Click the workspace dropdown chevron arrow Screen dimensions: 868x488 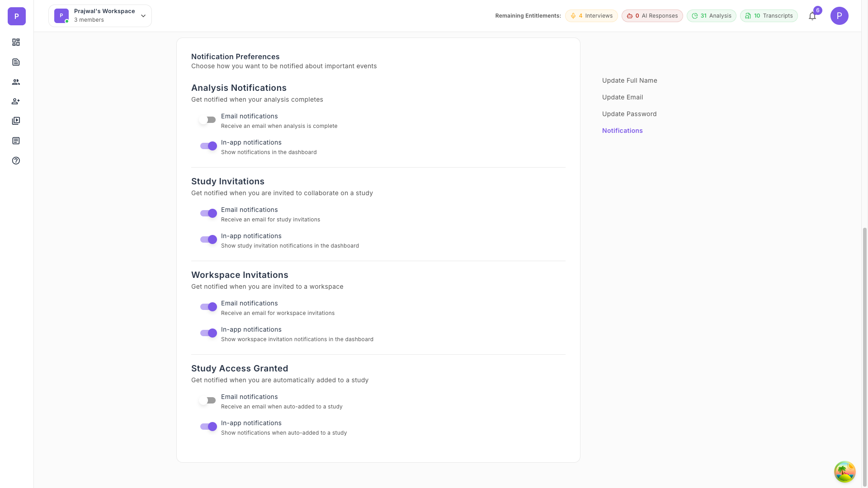pyautogui.click(x=143, y=16)
